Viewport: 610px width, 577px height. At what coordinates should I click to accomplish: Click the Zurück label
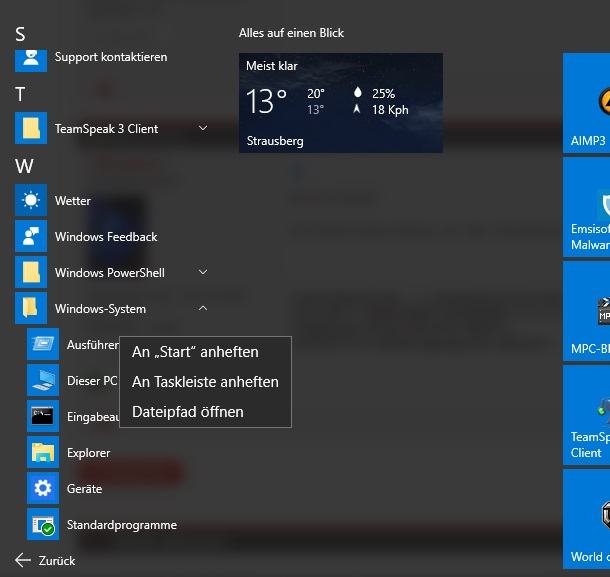[57, 561]
